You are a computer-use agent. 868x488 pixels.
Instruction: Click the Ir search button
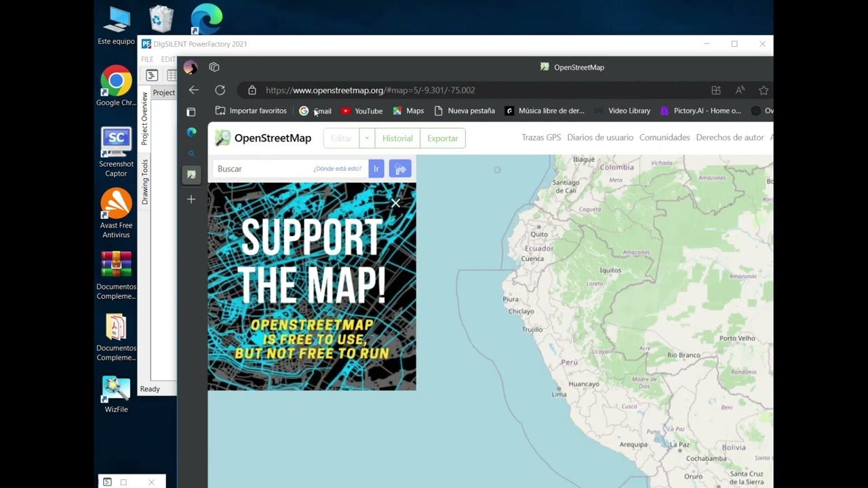(x=376, y=169)
